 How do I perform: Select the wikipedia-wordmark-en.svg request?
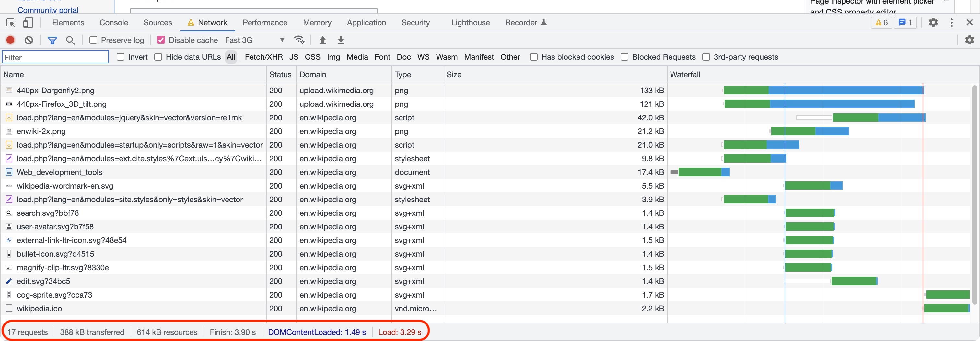[65, 186]
